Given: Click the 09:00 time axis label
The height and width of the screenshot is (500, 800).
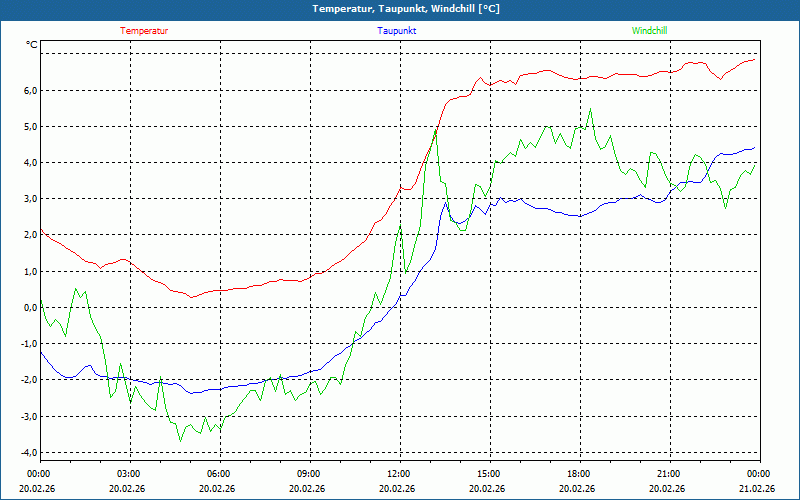Looking at the screenshot, I should pyautogui.click(x=310, y=474).
